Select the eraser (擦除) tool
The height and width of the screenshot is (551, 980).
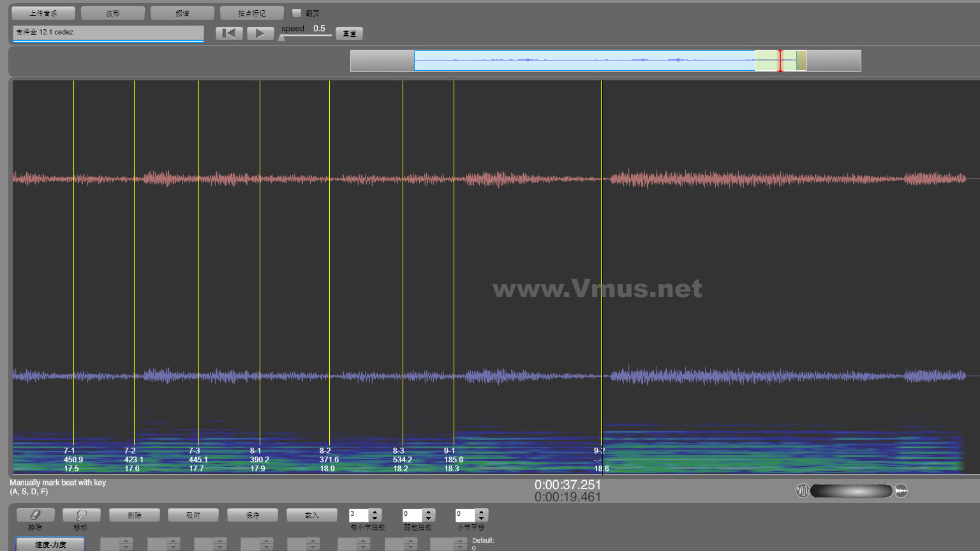[x=35, y=515]
